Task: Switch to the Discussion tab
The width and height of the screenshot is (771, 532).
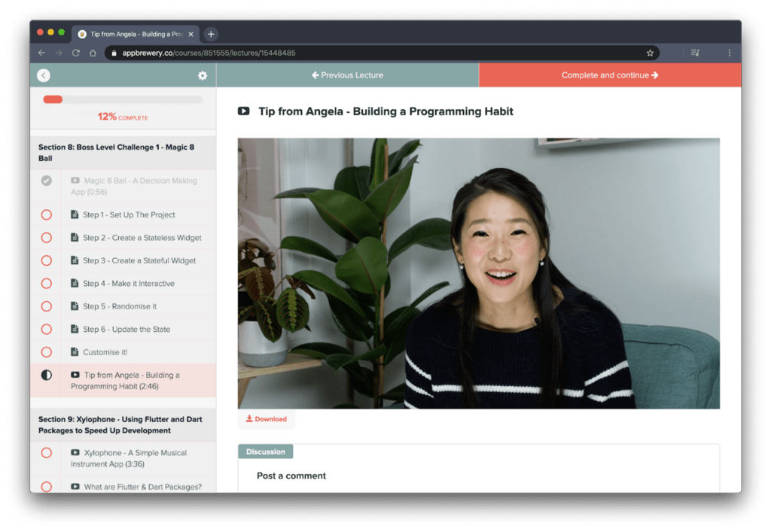Action: (x=265, y=451)
